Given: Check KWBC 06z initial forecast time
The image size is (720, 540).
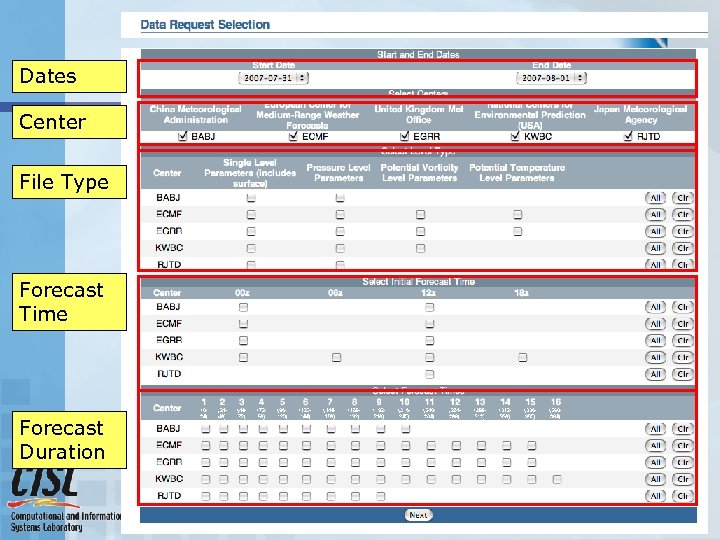Looking at the screenshot, I should point(336,357).
